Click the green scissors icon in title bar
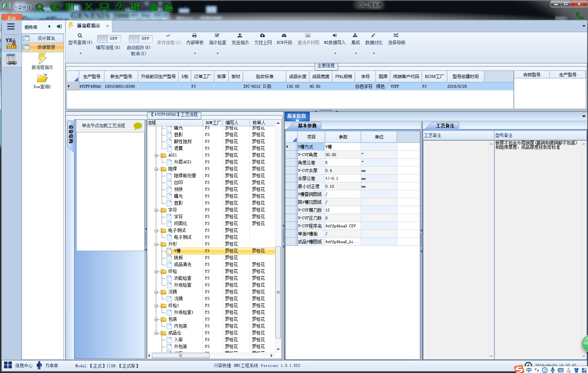 point(89,7)
